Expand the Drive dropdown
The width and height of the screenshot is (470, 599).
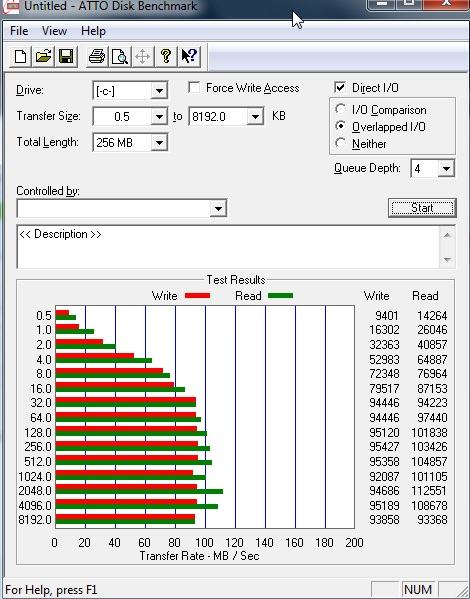(159, 91)
